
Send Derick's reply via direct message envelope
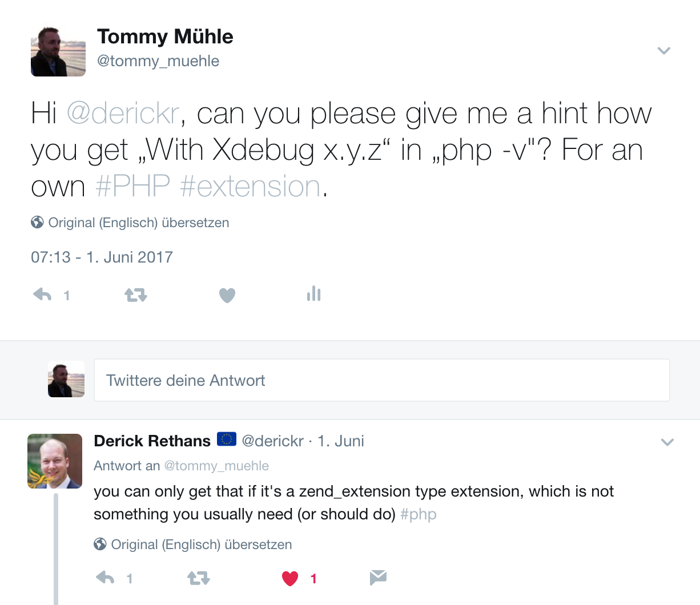tap(378, 578)
